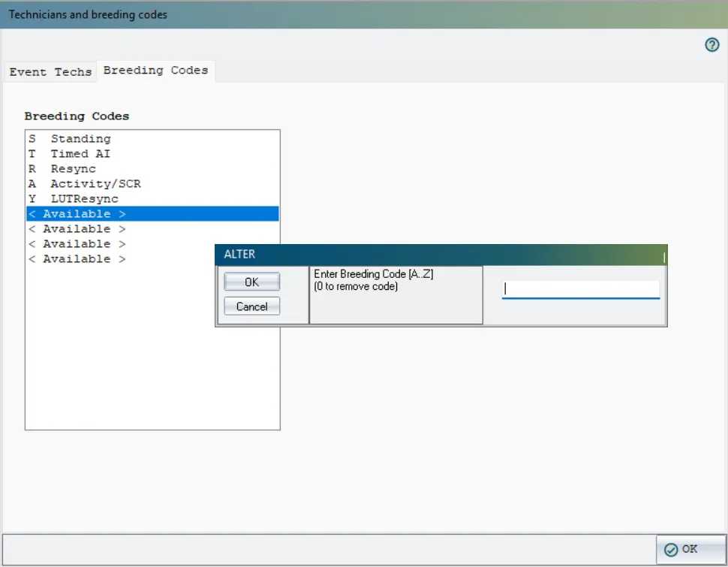Cancel the ALTER dialog

tap(251, 306)
